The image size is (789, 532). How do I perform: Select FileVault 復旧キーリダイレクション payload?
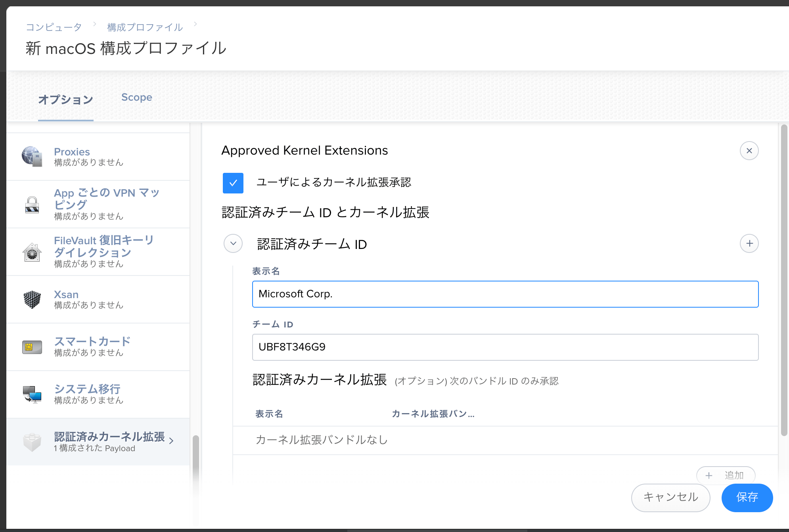(x=98, y=252)
